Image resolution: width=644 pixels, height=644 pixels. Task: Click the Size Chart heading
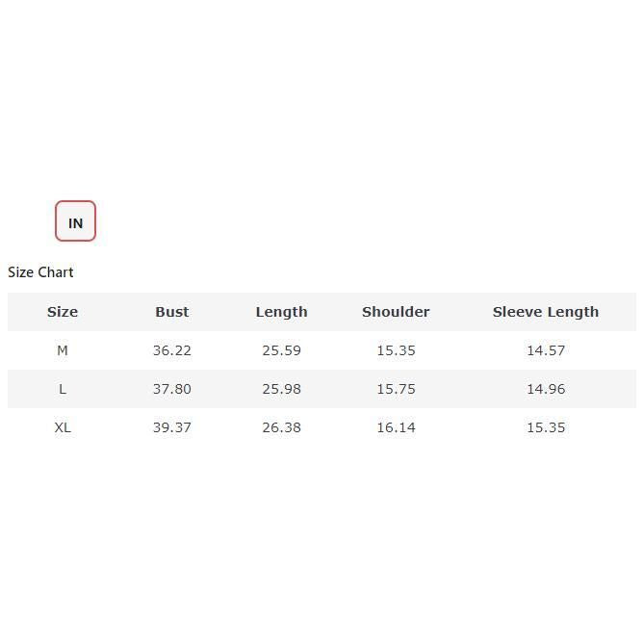click(x=40, y=272)
